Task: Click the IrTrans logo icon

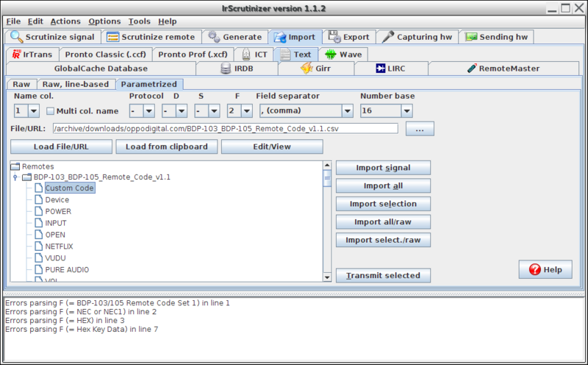Action: [x=16, y=54]
